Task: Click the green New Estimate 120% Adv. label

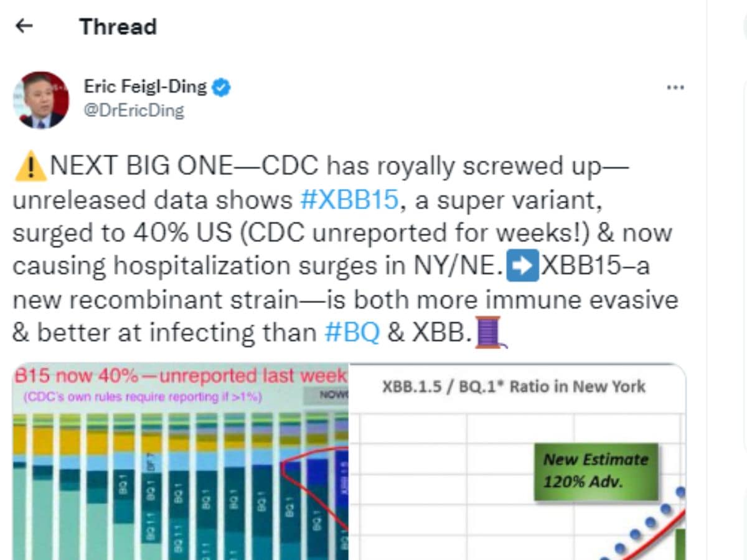Action: pyautogui.click(x=595, y=470)
